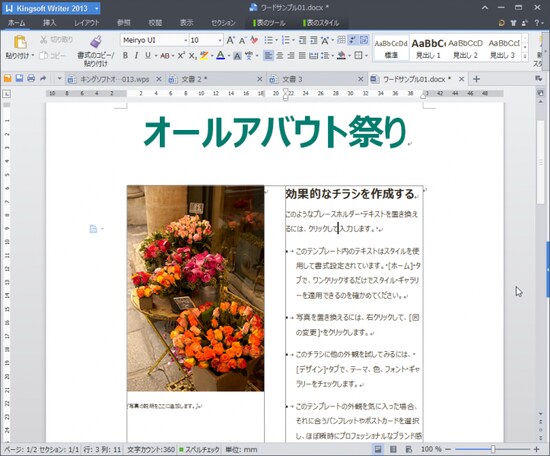Click the flower bouquet photo in document
The height and width of the screenshot is (456, 550).
point(195,288)
